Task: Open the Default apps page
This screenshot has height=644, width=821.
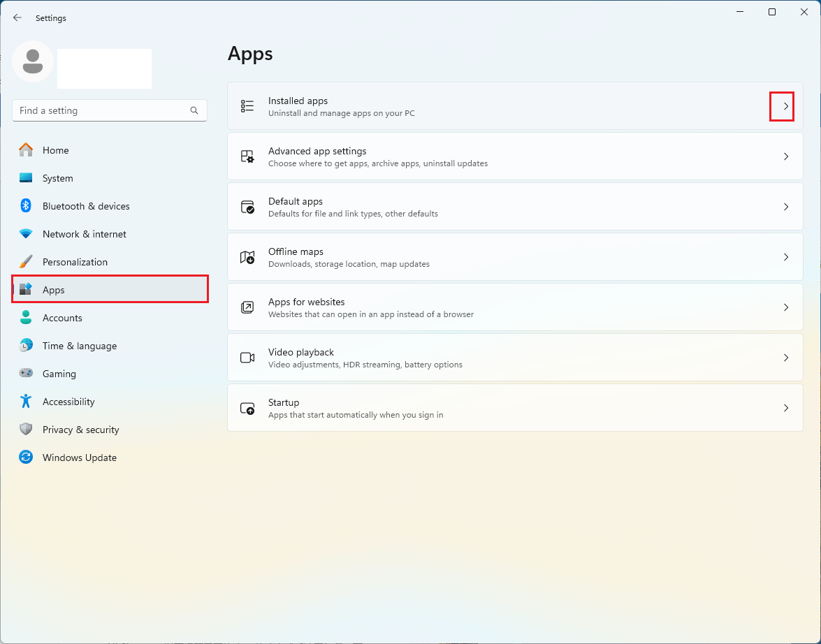Action: coord(515,207)
